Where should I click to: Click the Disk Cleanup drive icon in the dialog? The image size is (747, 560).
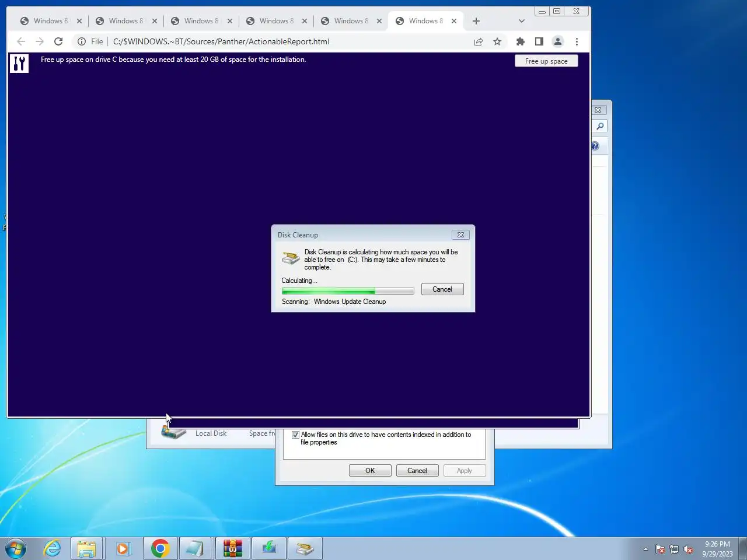point(291,257)
